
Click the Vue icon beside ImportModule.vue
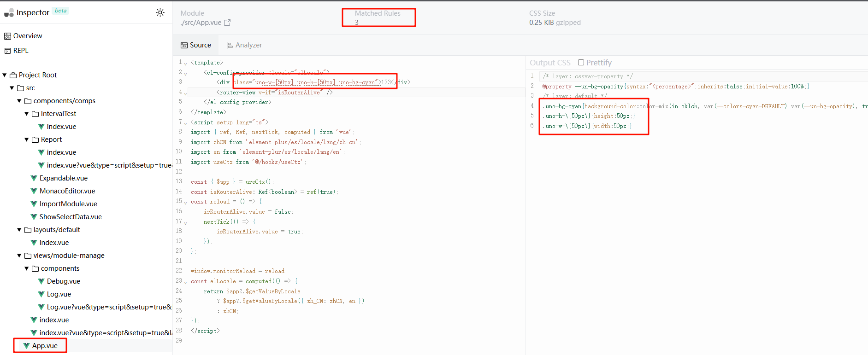[34, 204]
